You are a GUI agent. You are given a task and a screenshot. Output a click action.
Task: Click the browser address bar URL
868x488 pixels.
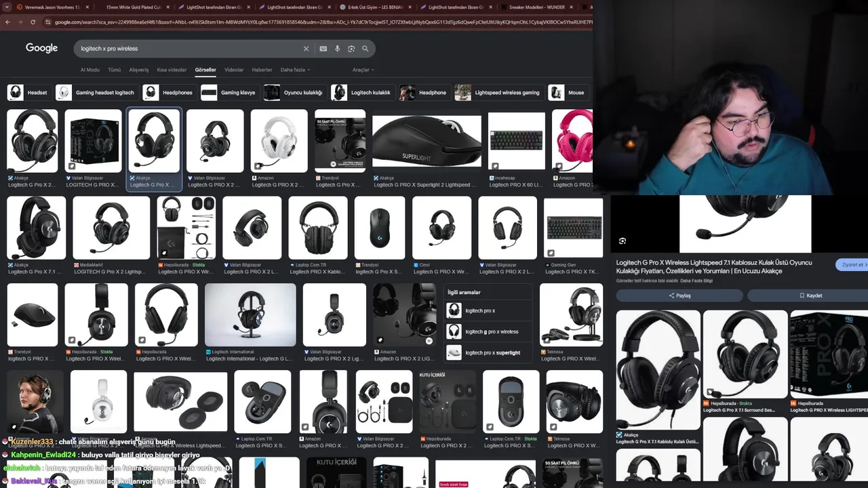(x=322, y=22)
